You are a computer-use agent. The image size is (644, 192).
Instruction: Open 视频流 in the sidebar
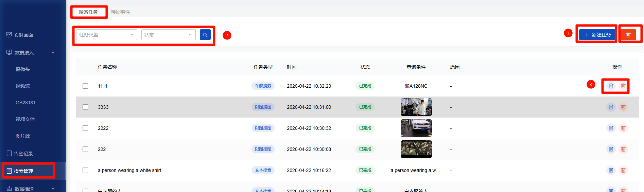(23, 86)
